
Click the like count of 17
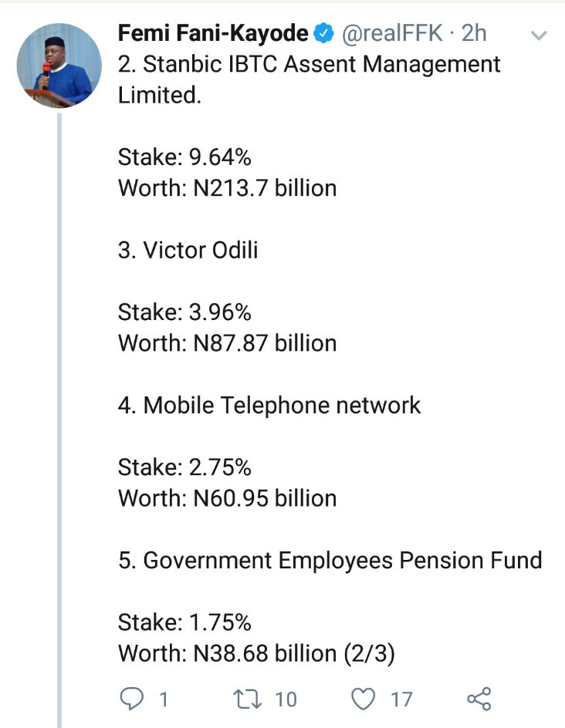tap(401, 699)
